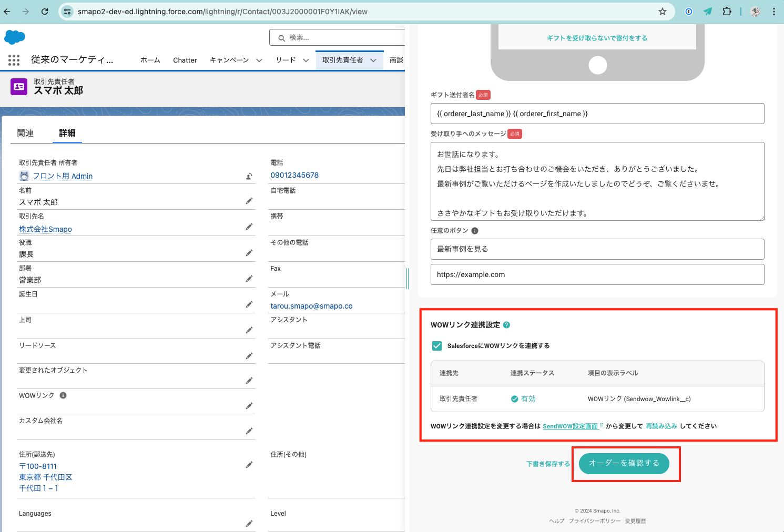The image size is (784, 532).
Task: Switch to the 詳細 tab
Action: coord(67,133)
